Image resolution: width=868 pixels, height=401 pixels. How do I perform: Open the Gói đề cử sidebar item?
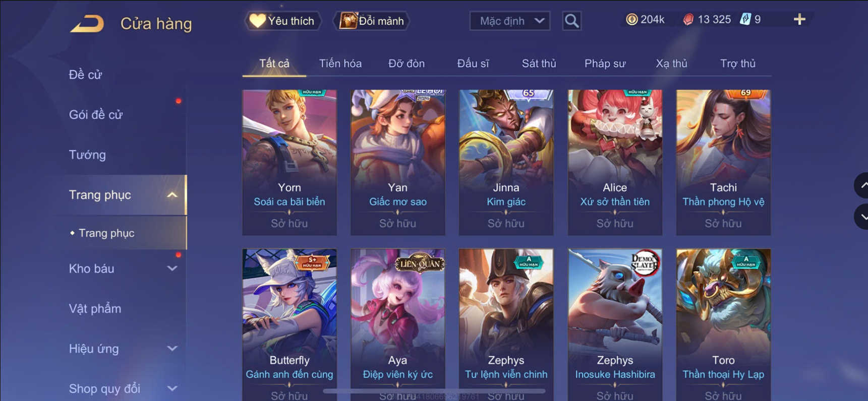pyautogui.click(x=96, y=115)
